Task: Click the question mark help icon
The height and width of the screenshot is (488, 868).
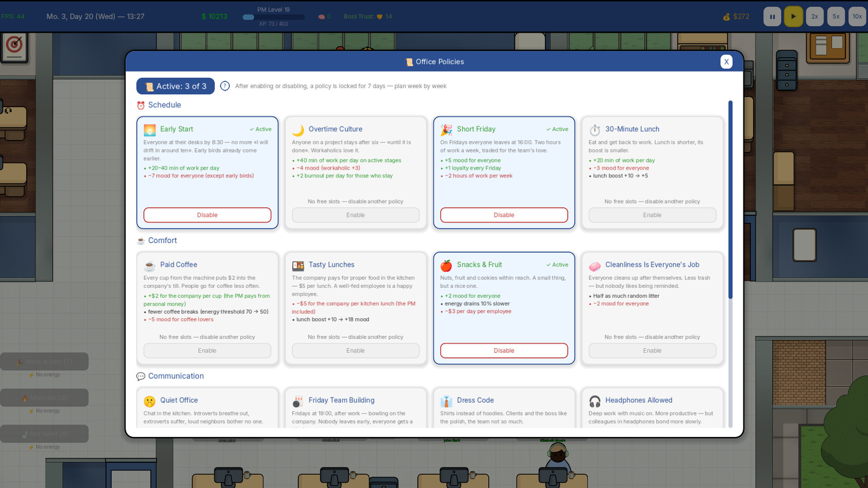Action: [x=225, y=86]
